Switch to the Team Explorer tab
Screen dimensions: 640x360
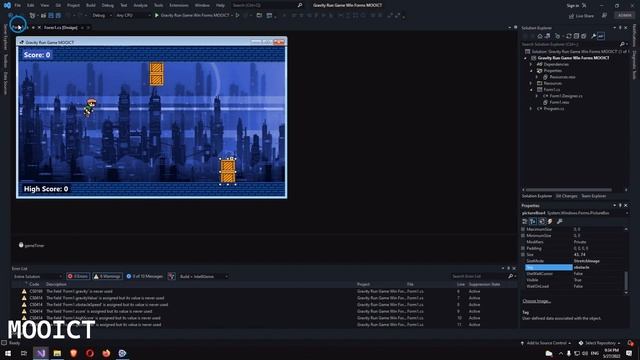click(x=594, y=196)
